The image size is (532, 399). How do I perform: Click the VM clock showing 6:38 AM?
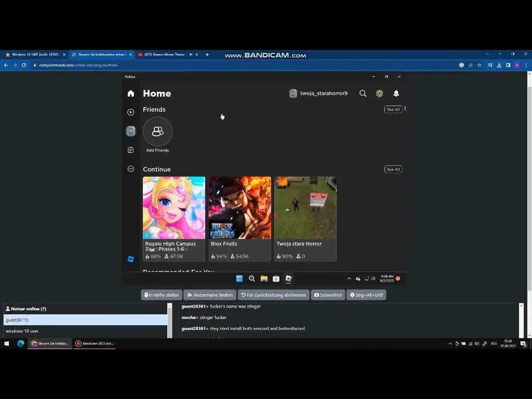tap(387, 278)
